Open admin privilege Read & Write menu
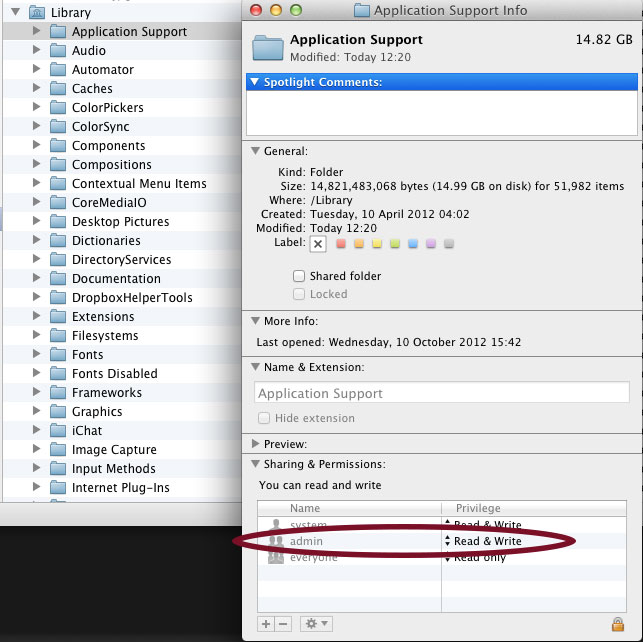643x642 pixels. [x=485, y=542]
